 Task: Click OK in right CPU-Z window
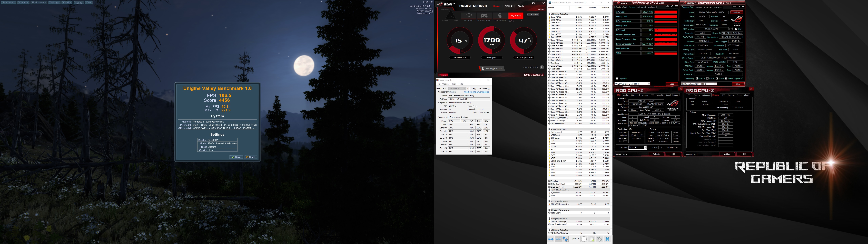(x=744, y=154)
